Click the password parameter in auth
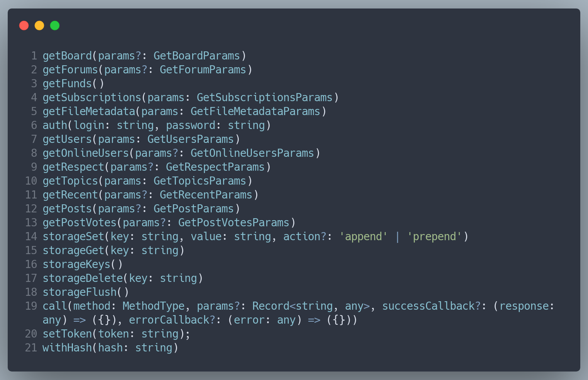The image size is (588, 380). (191, 126)
